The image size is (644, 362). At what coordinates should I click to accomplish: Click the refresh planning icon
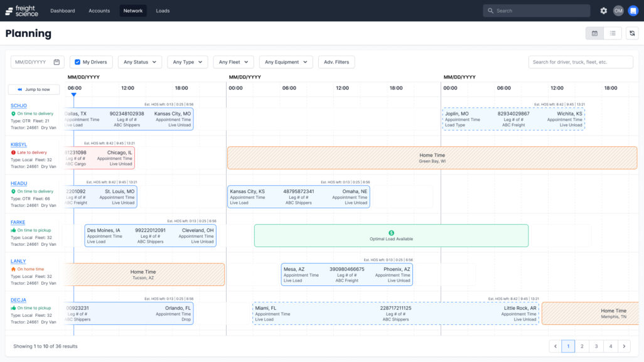point(632,33)
